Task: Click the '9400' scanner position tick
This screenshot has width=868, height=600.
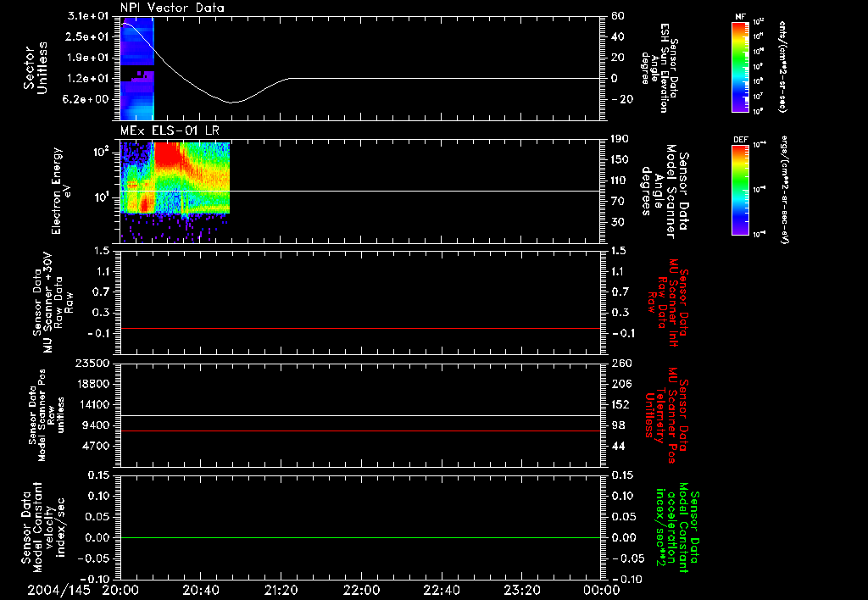Action: [96, 425]
